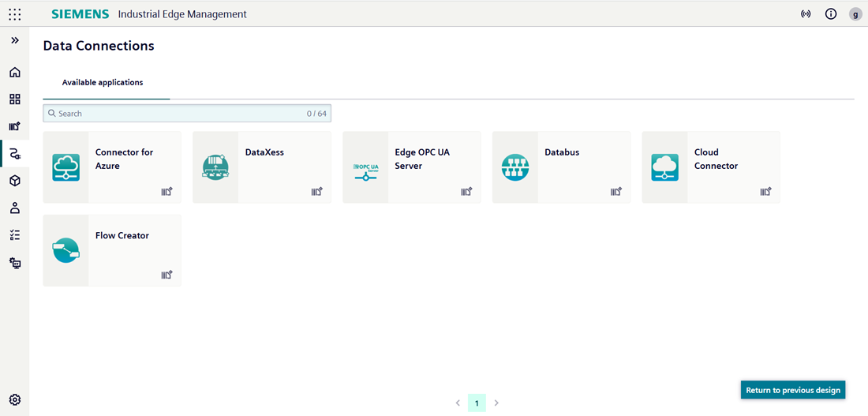Open the Flow Creator title

122,235
